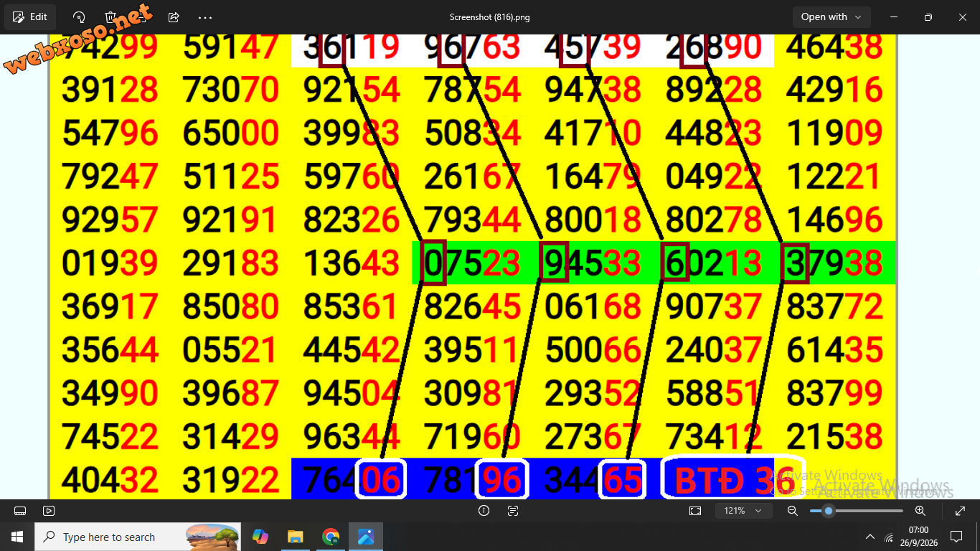Close the Photos window
This screenshot has height=551, width=980.
coord(961,17)
